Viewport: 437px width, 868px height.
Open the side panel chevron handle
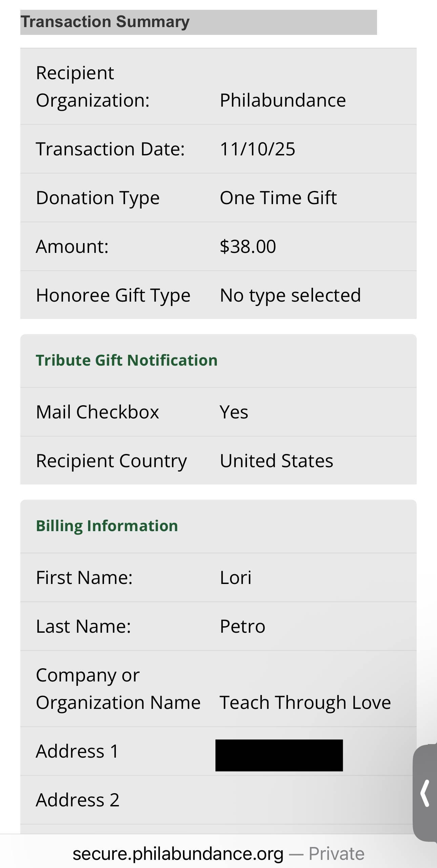pyautogui.click(x=425, y=793)
